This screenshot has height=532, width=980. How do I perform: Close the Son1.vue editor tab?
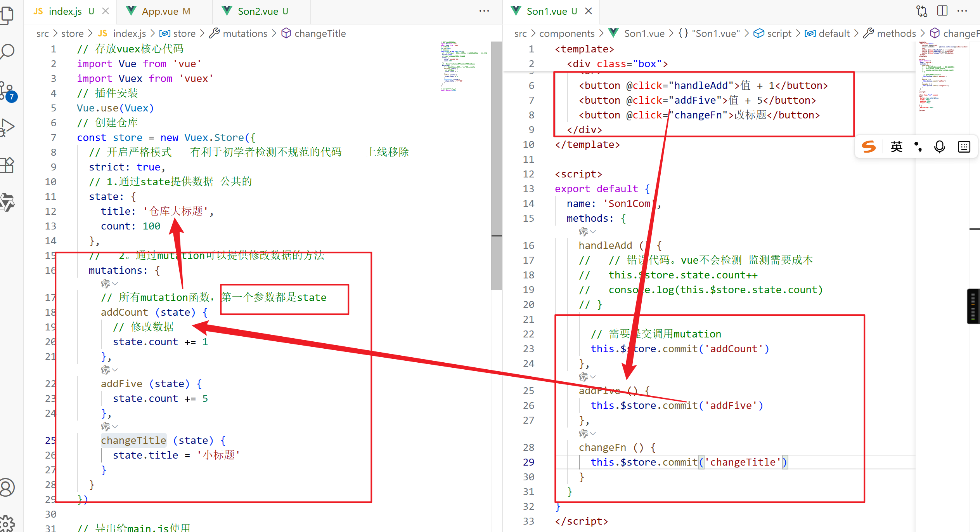(589, 11)
